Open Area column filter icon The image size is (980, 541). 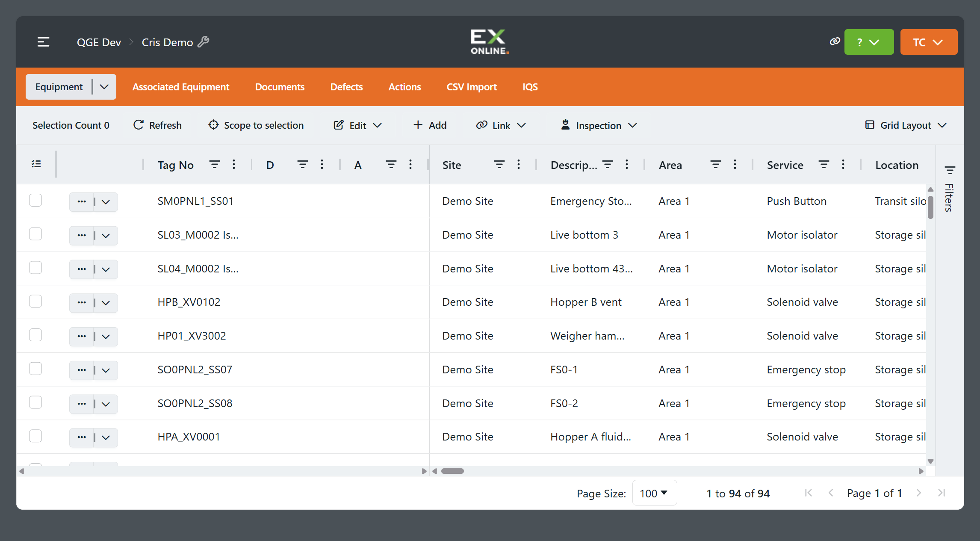pyautogui.click(x=715, y=164)
